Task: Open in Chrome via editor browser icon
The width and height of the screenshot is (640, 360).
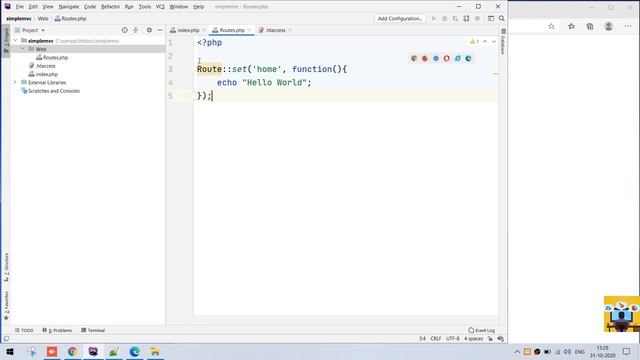Action: [414, 58]
